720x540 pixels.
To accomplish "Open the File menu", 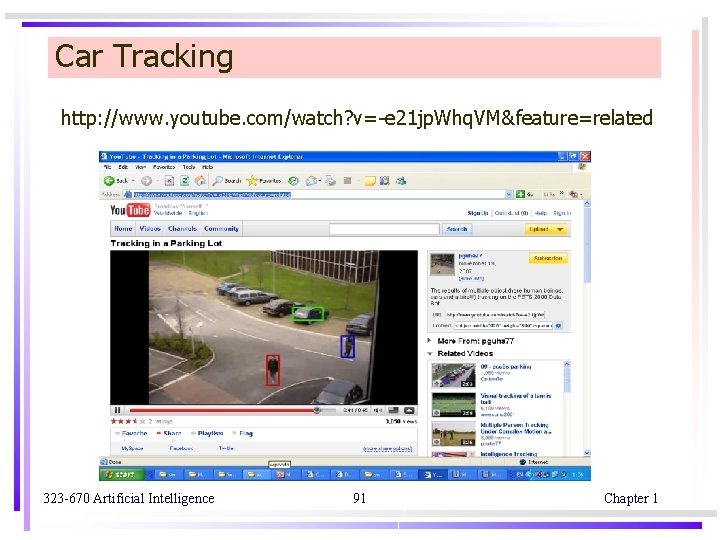I will 107,167.
